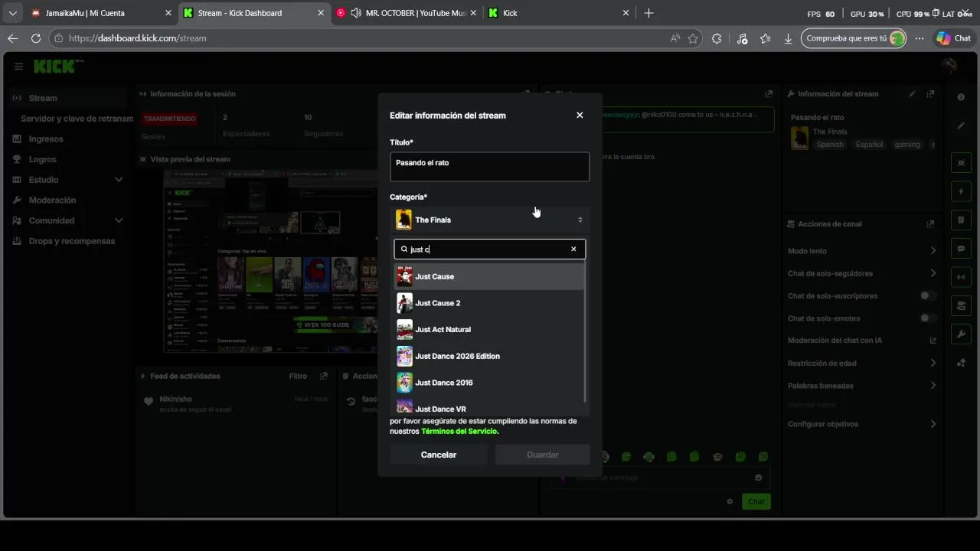The image size is (980, 551).
Task: Click the info icon in right rail
Action: [961, 97]
